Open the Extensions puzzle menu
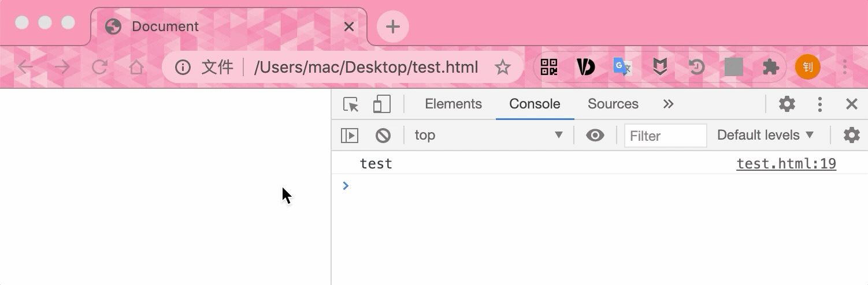This screenshot has height=285, width=868. (770, 67)
